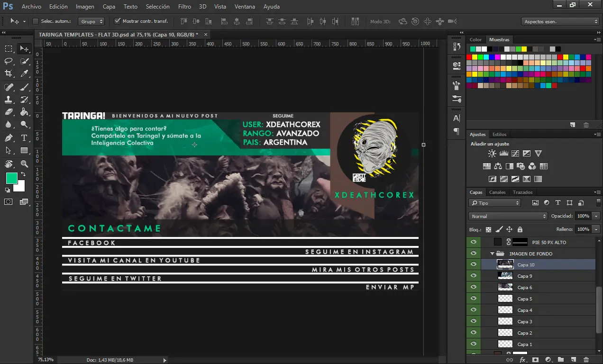
Task: Open the Aspectos esen. workspace dropdown
Action: 560,21
